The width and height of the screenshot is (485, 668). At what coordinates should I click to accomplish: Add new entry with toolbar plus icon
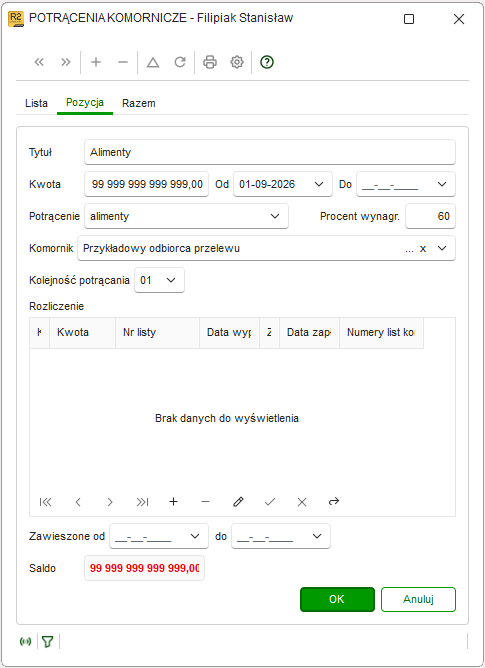(x=96, y=62)
